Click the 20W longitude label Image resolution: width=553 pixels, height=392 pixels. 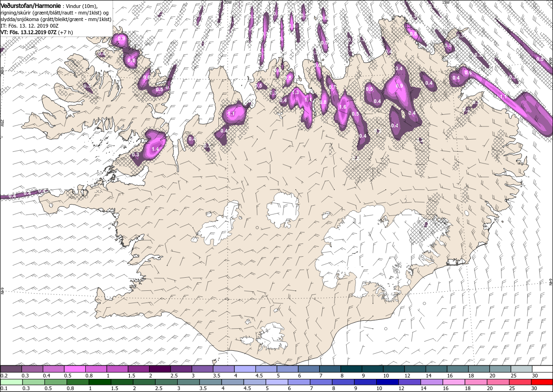(228, 2)
